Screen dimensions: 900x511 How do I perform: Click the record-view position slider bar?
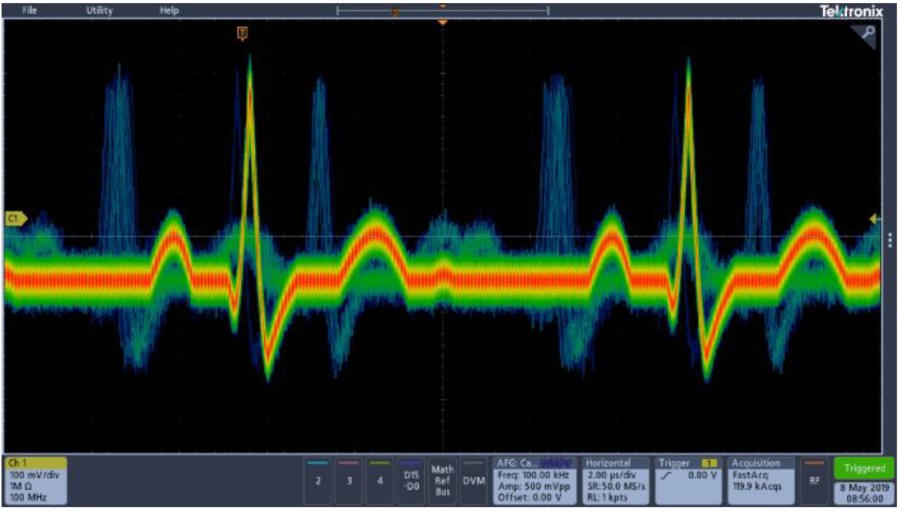[443, 11]
